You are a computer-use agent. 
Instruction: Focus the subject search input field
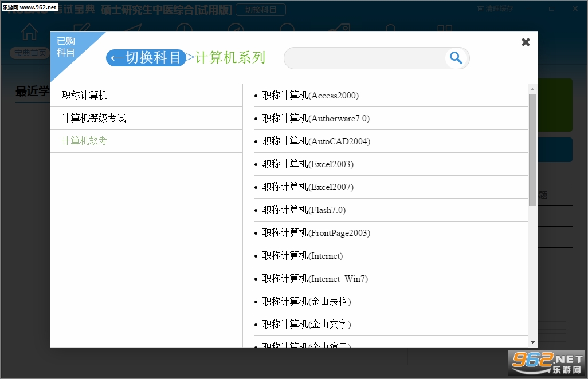366,58
